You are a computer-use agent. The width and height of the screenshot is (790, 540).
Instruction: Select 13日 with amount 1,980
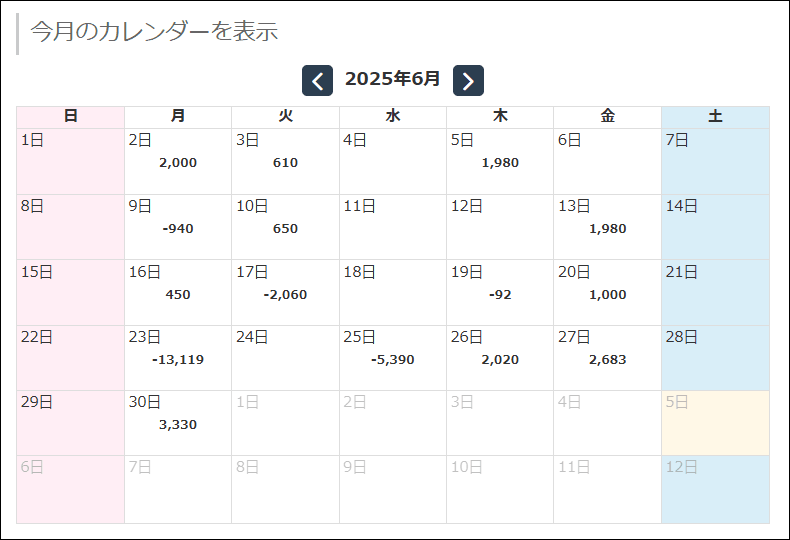(x=607, y=227)
